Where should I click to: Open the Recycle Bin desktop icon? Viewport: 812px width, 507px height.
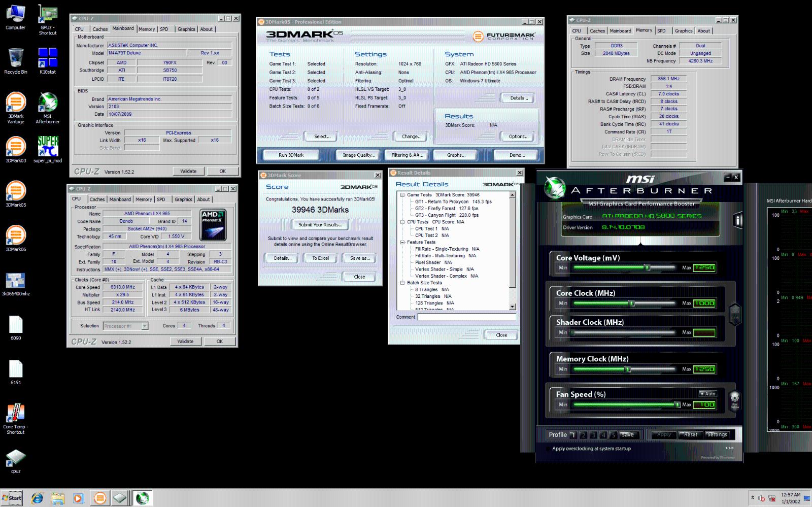pyautogui.click(x=15, y=61)
